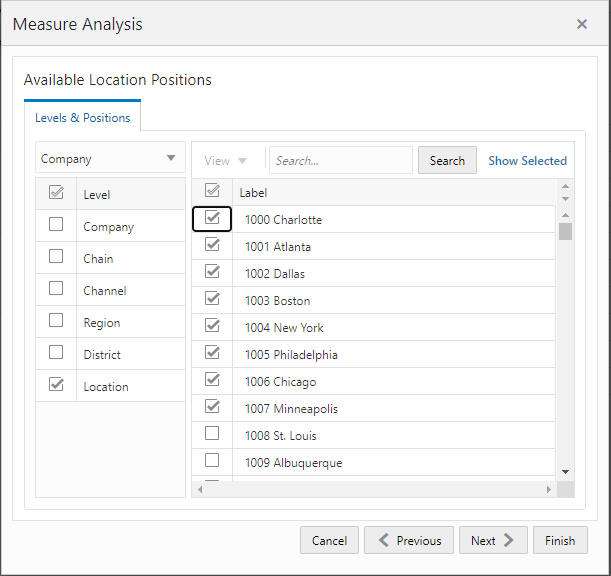Select the 1003 Boston row label

pyautogui.click(x=277, y=301)
